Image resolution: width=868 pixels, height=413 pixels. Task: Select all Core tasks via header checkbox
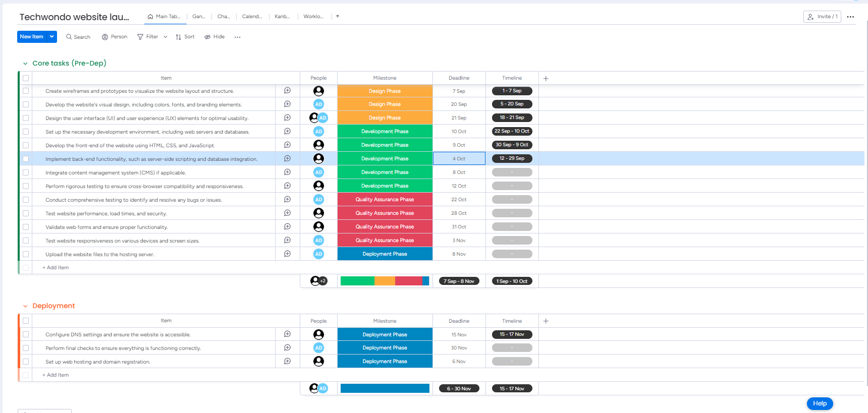[x=26, y=78]
